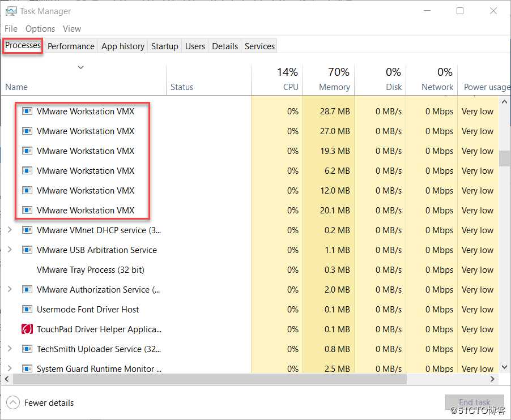Click the horizontal scrollbar right arrow
This screenshot has width=511, height=420.
pyautogui.click(x=492, y=379)
